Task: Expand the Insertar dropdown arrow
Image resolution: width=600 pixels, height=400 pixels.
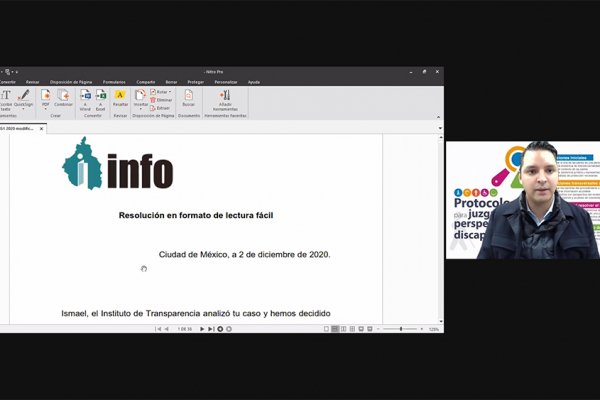Action: click(x=140, y=109)
